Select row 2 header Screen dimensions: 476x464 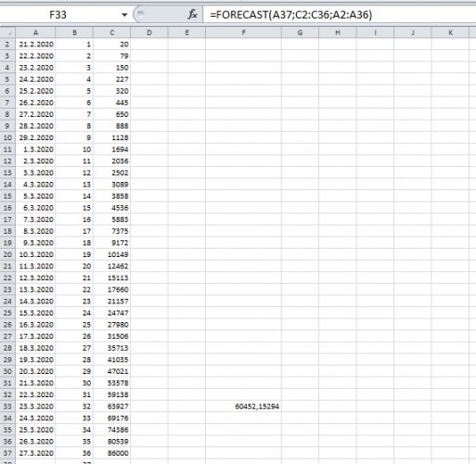tap(7, 45)
